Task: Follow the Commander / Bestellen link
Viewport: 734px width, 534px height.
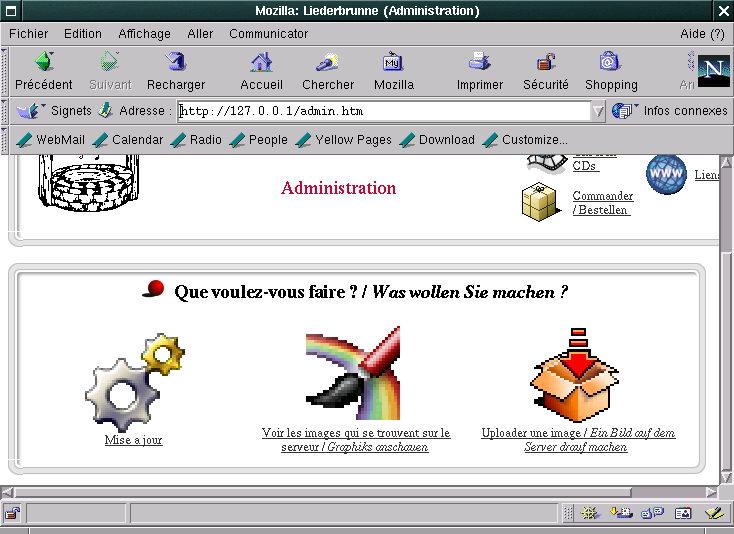Action: click(x=602, y=203)
